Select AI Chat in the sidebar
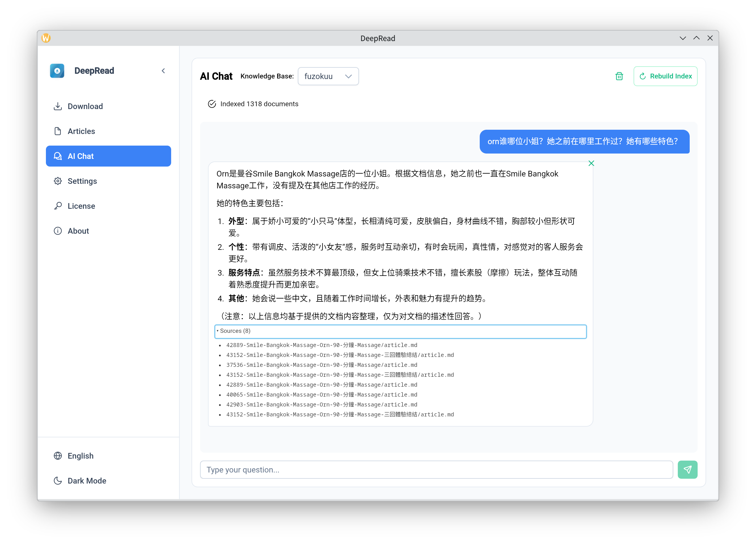The height and width of the screenshot is (545, 756). (x=108, y=156)
